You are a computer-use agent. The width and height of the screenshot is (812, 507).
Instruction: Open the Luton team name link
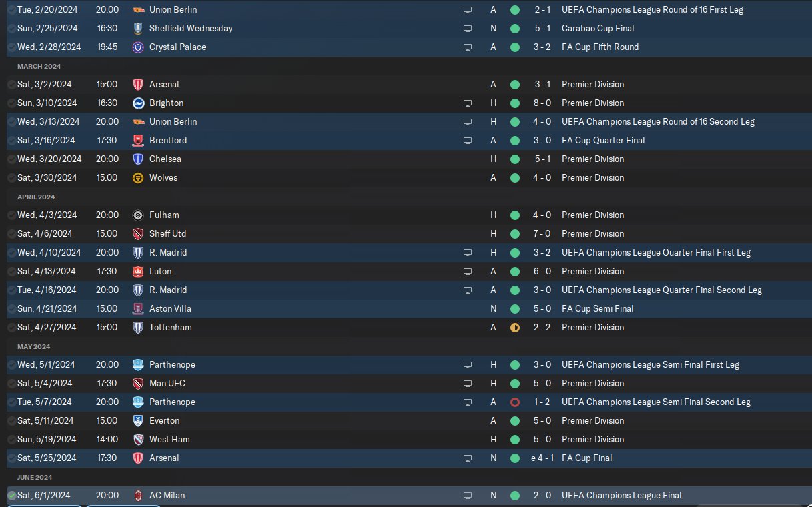click(x=161, y=272)
